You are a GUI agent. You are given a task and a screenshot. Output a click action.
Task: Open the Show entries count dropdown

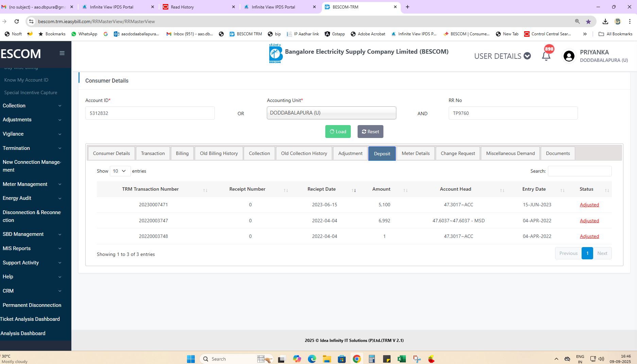(x=120, y=171)
